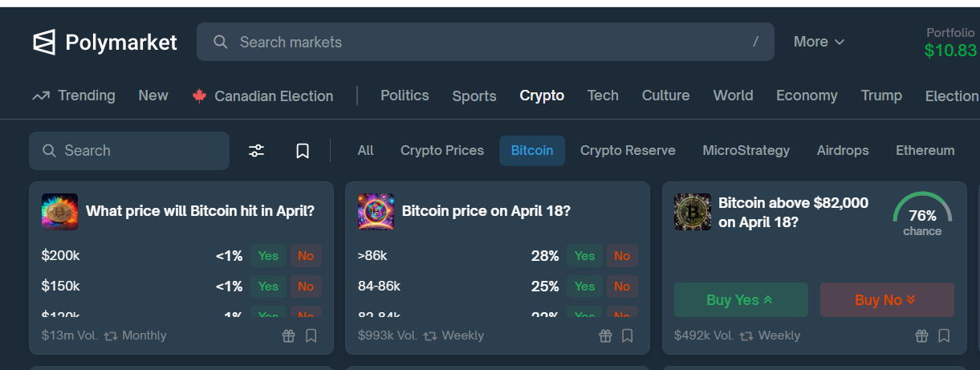Click the Search markets input field
This screenshot has width=980, height=370.
coord(486,42)
